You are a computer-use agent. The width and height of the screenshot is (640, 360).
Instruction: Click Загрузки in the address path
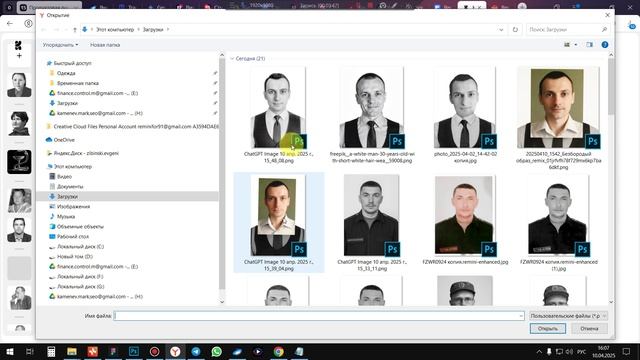[153, 29]
